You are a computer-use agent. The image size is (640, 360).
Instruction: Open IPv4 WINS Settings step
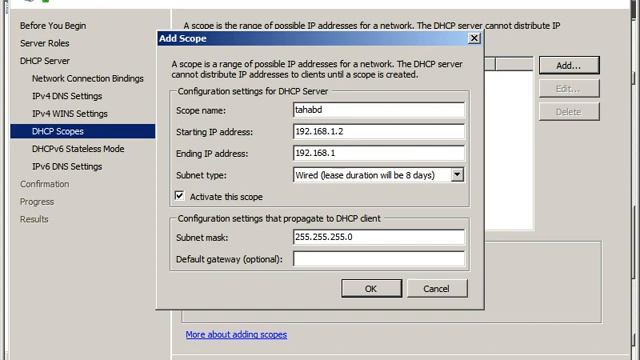click(x=70, y=113)
